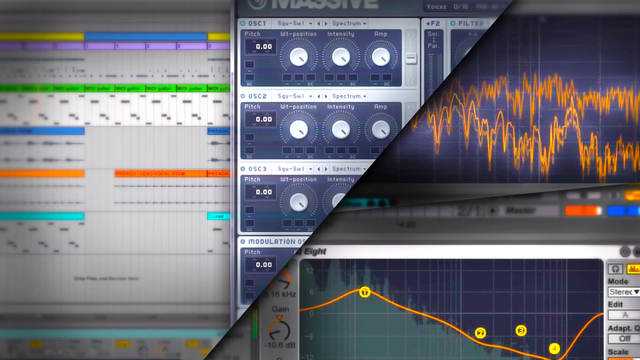Open the EQ Eight Stereo mode dropdown
Screen dimensions: 640x360
coord(624,292)
